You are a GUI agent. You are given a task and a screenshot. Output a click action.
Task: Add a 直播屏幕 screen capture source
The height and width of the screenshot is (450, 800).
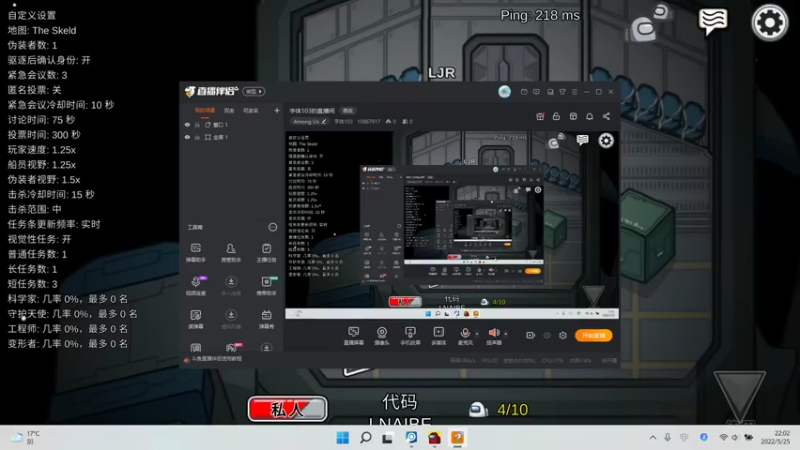(354, 336)
